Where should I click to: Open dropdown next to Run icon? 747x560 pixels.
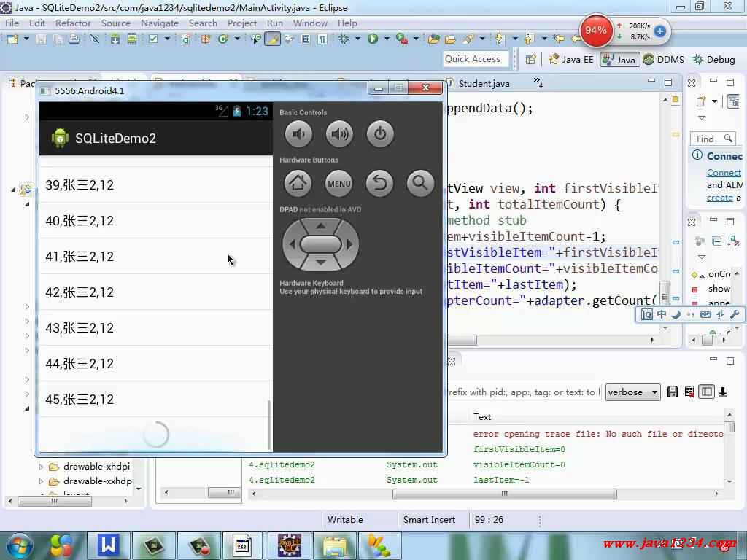[387, 39]
